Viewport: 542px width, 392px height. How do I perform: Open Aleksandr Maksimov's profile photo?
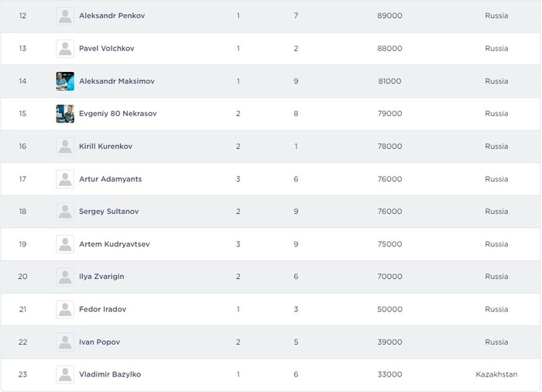[x=65, y=81]
